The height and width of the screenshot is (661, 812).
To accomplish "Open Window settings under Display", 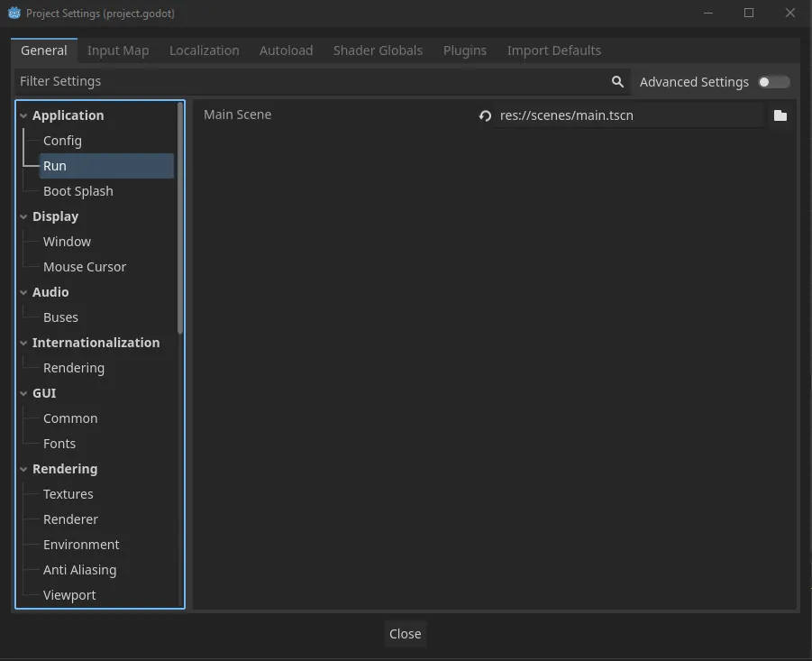I will (67, 241).
